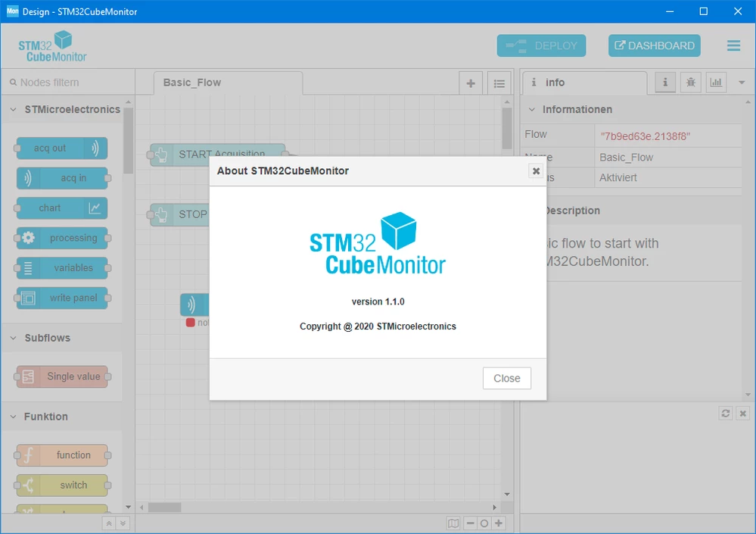Click the version 1.1.0 text

[378, 301]
